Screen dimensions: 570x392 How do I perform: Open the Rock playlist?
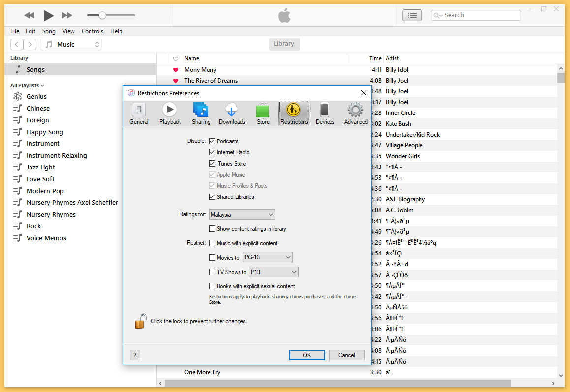pos(33,226)
